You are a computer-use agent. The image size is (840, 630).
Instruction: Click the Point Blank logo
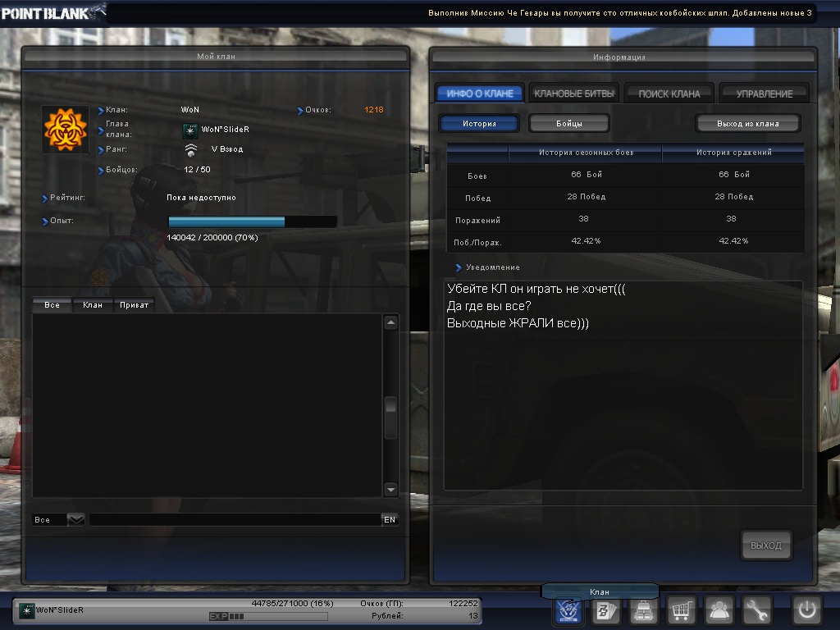(x=52, y=12)
